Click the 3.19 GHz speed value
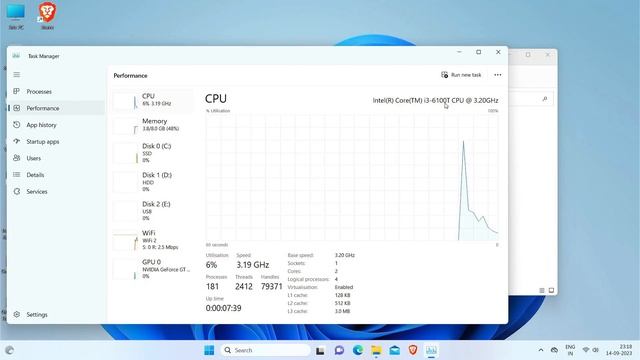Viewport: 640px width, 360px height. tap(252, 264)
